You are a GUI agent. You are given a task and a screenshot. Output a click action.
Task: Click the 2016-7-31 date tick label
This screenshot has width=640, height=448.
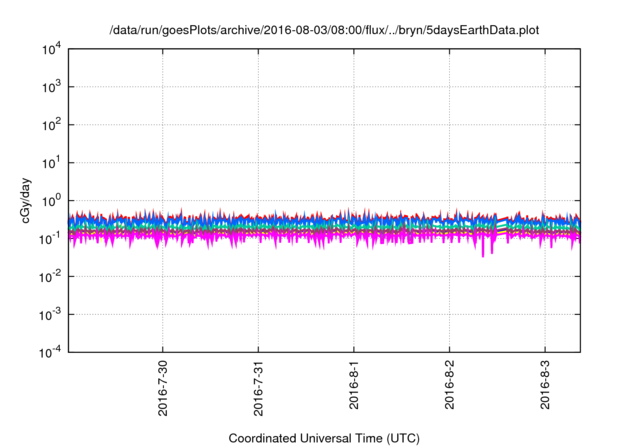[258, 388]
